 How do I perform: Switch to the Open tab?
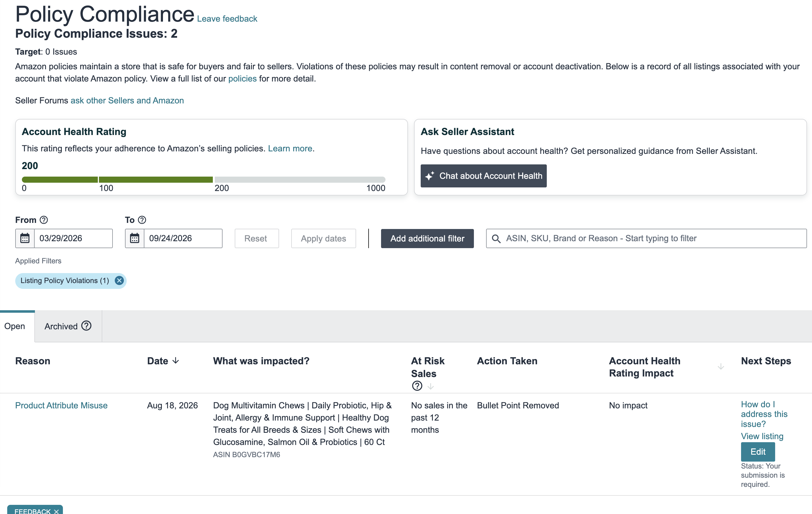(x=15, y=326)
